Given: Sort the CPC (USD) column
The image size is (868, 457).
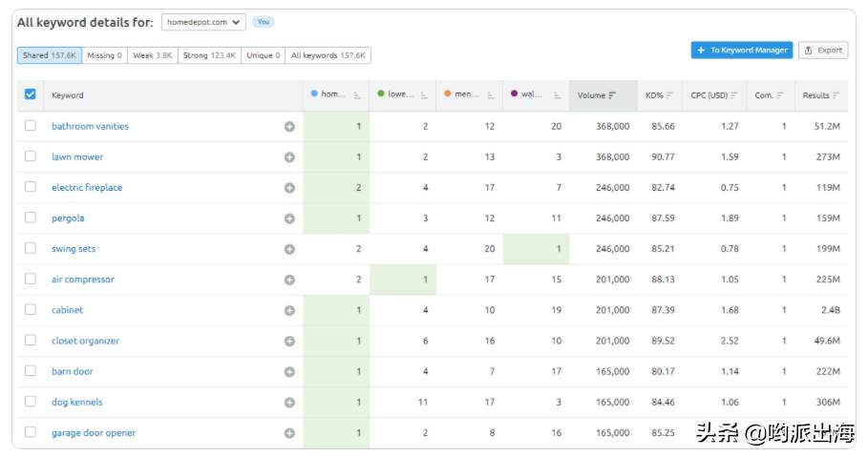Looking at the screenshot, I should (x=734, y=95).
